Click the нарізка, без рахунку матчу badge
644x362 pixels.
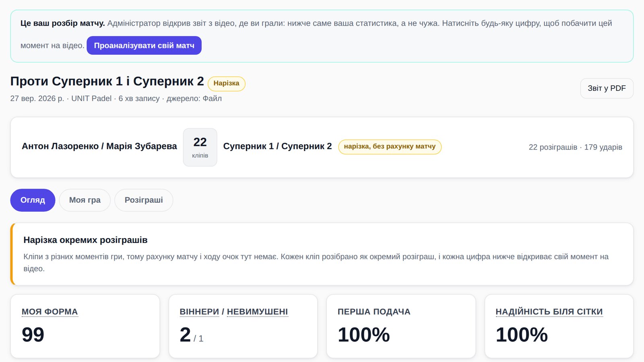pyautogui.click(x=390, y=146)
